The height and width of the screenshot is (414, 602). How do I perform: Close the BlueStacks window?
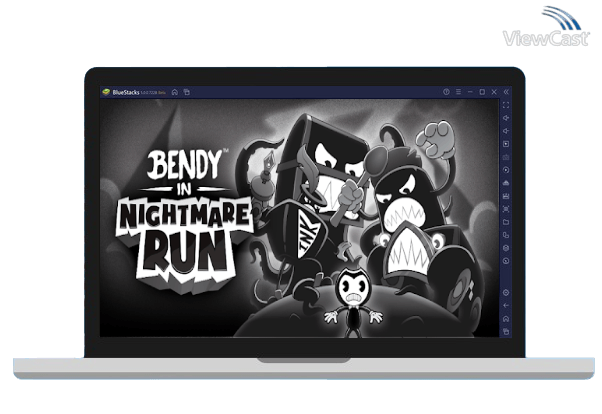(494, 92)
